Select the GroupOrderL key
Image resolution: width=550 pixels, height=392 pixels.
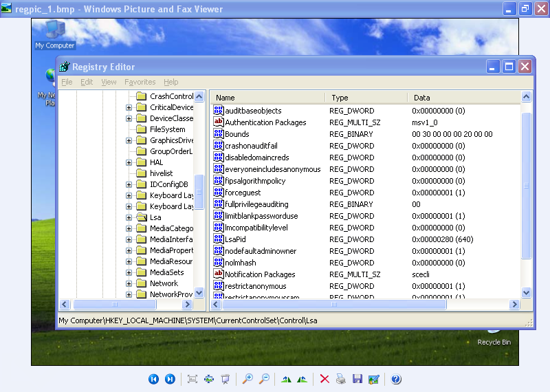tap(171, 151)
